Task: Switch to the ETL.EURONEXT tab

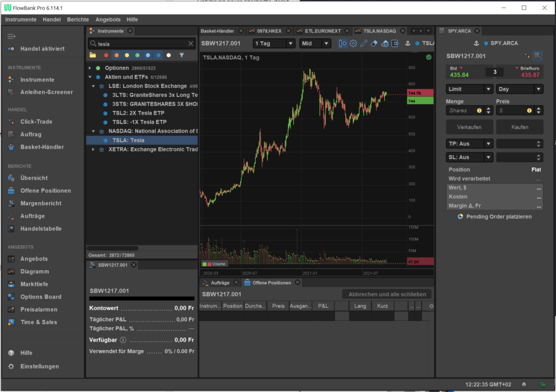Action: (323, 31)
